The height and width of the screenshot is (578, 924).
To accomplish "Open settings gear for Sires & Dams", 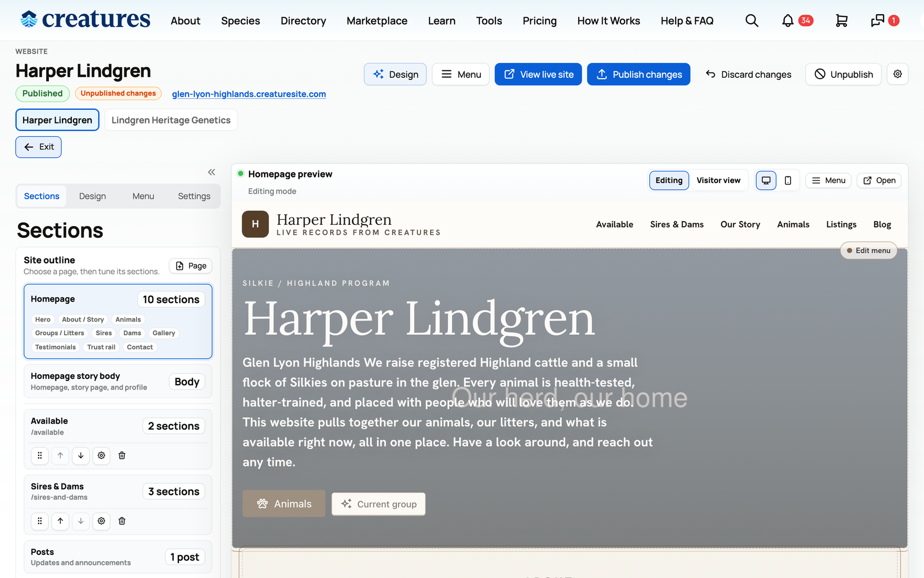I will click(101, 521).
